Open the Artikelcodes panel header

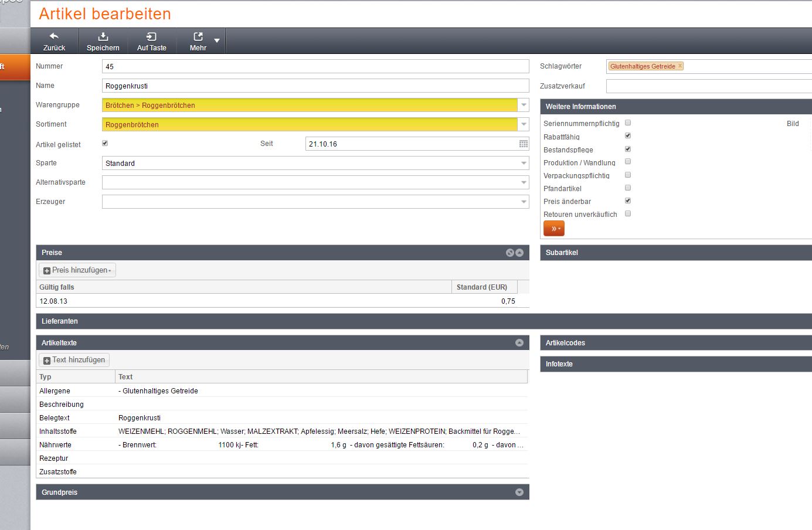pos(565,343)
